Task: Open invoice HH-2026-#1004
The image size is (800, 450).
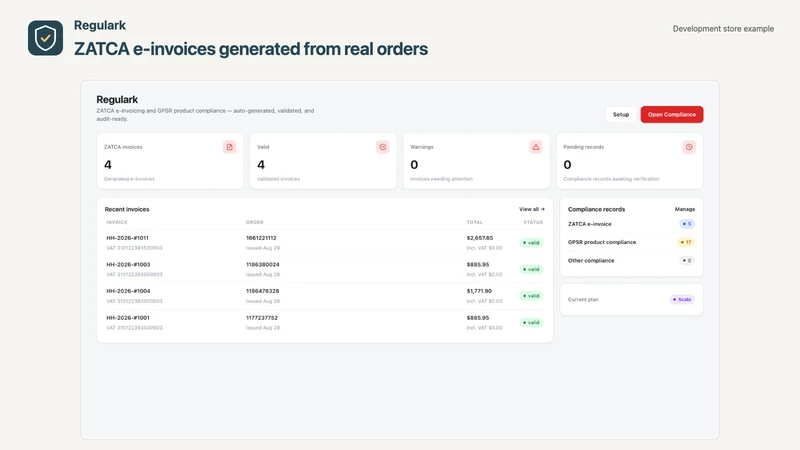Action: click(128, 291)
